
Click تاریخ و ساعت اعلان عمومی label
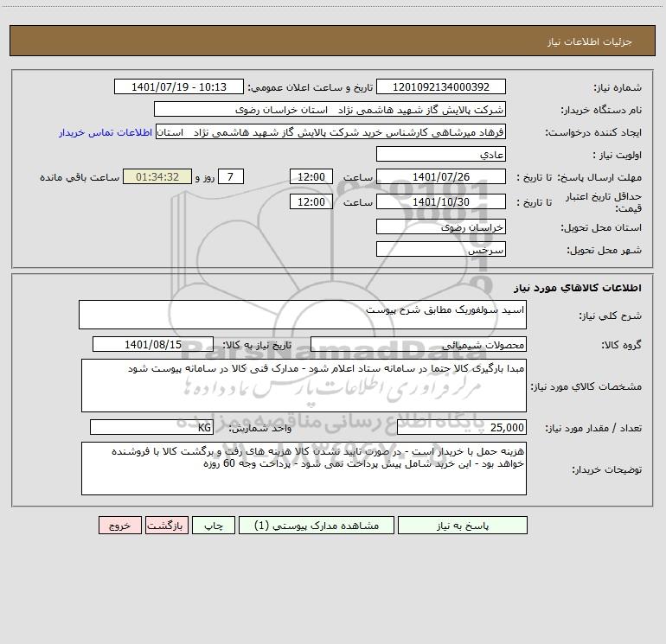tap(310, 87)
